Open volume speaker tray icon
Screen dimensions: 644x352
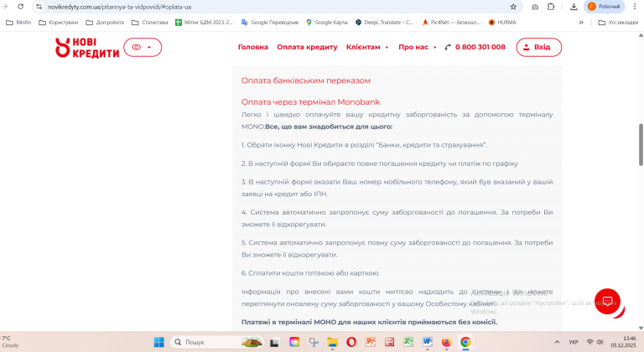pos(600,342)
